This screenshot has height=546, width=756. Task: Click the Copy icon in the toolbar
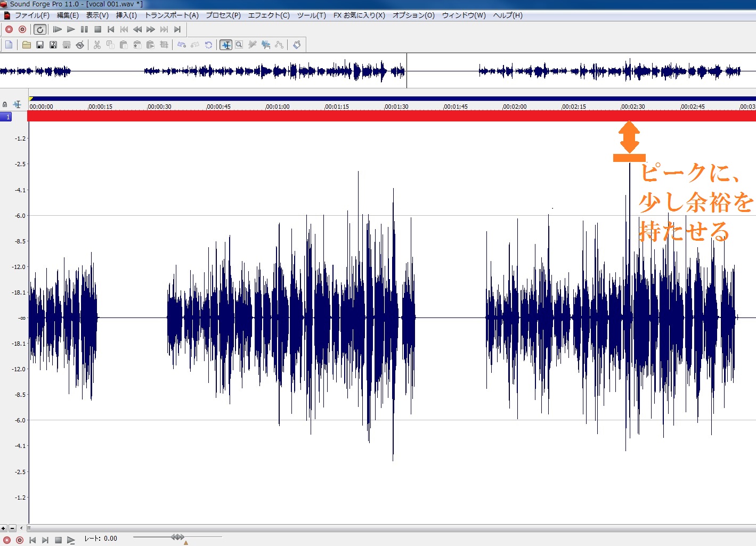110,45
